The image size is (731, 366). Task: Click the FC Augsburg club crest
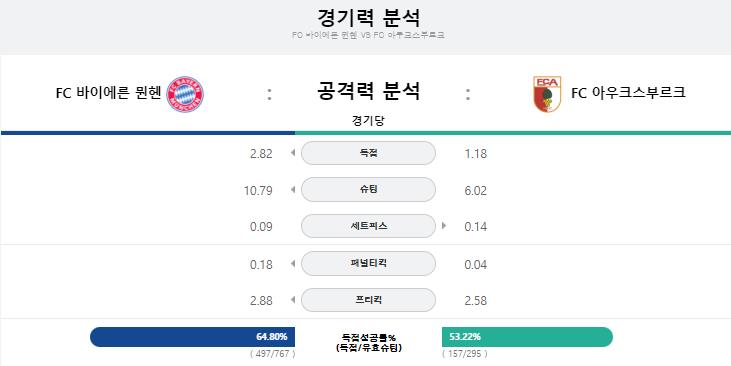click(x=547, y=94)
